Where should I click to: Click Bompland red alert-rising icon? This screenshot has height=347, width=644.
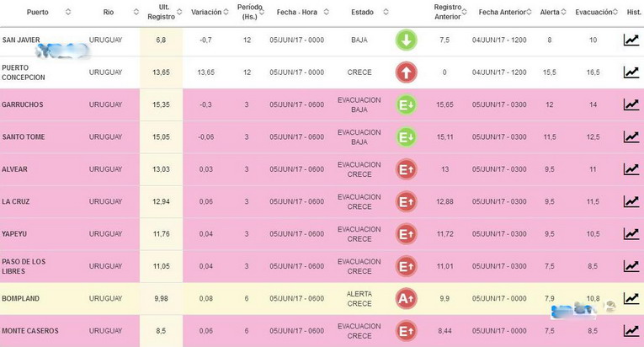pyautogui.click(x=407, y=298)
